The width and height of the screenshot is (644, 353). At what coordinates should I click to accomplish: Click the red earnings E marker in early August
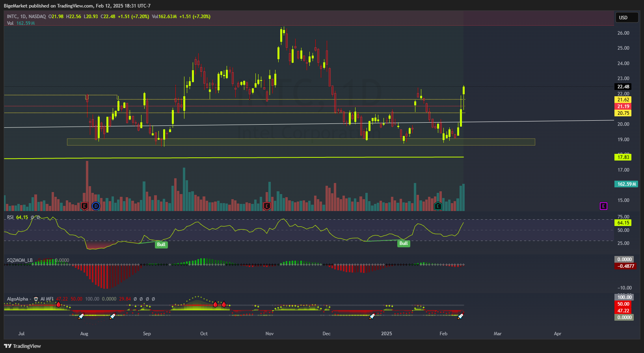coord(84,206)
